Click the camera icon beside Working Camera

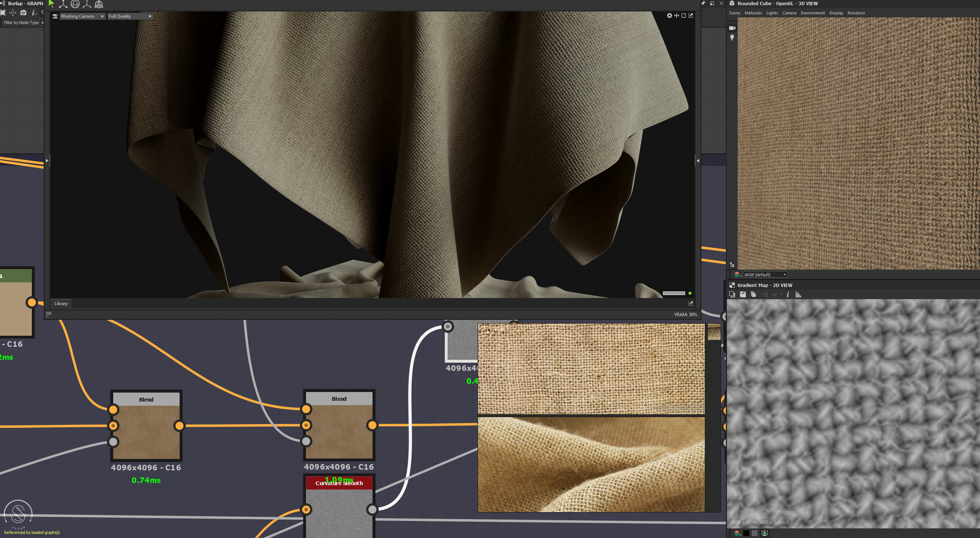pos(55,16)
